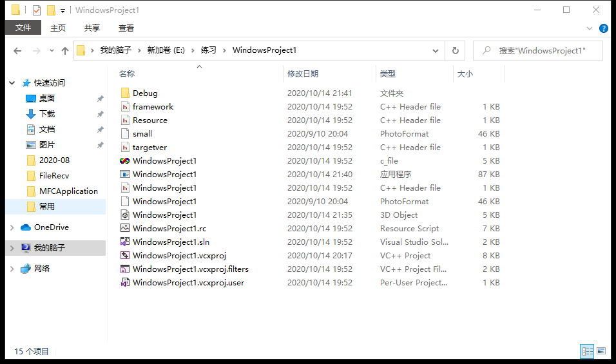616x364 pixels.
Task: Select 桌面 in quick access
Action: pyautogui.click(x=47, y=98)
